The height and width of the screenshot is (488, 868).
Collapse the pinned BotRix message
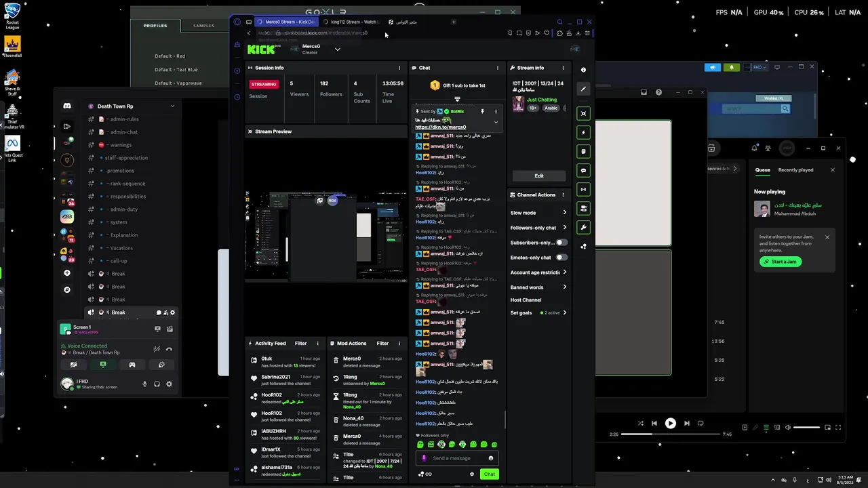496,122
